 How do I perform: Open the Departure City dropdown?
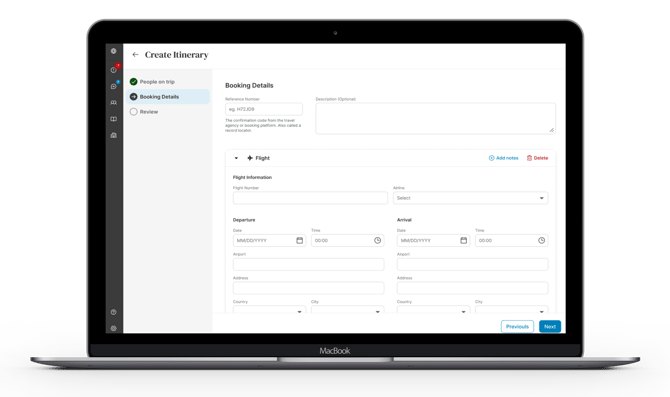[347, 310]
